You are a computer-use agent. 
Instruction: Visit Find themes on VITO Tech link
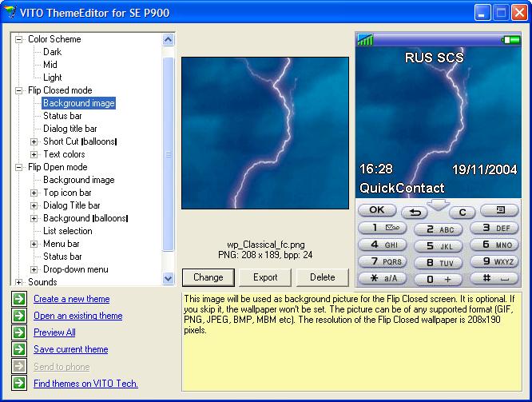[x=85, y=384]
